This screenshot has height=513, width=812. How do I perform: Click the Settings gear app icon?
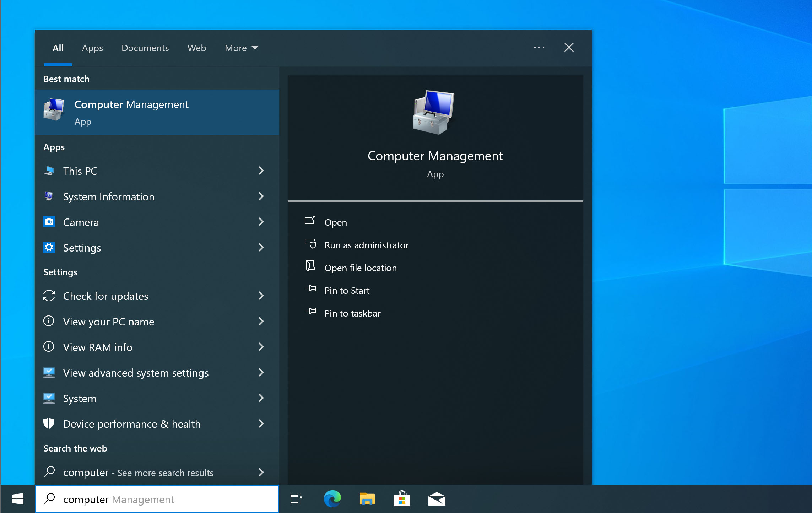tap(49, 247)
